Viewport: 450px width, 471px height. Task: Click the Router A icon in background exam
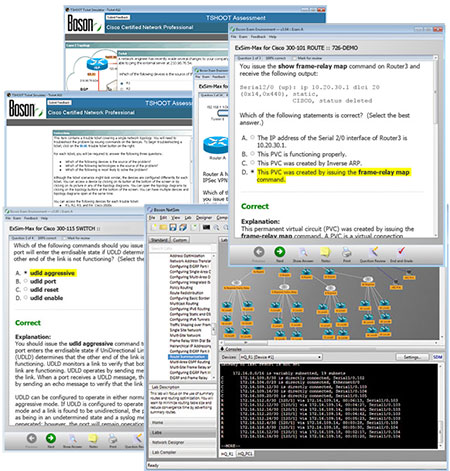(216, 145)
